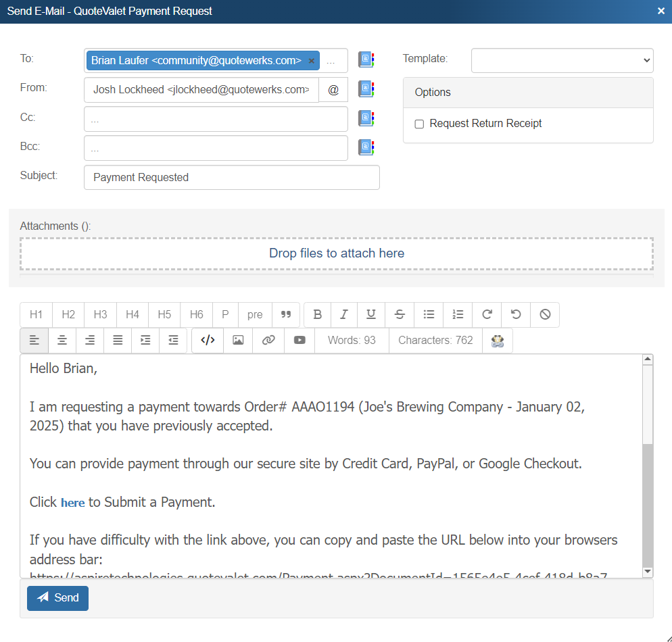Viewport: 672px width, 642px height.
Task: Click the 'here' payment link
Action: tap(72, 503)
